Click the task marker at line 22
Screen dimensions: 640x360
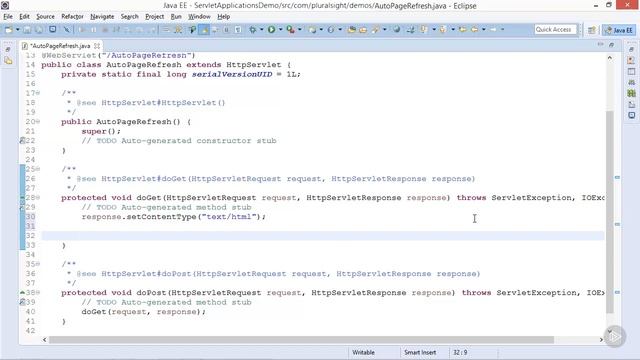22,141
